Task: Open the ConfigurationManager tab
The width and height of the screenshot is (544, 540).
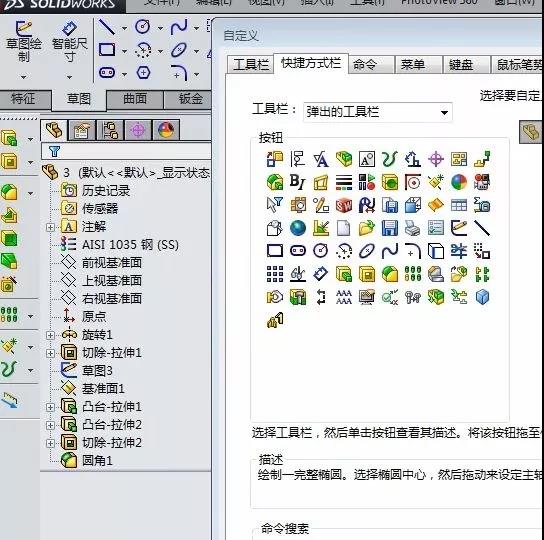Action: click(x=110, y=130)
